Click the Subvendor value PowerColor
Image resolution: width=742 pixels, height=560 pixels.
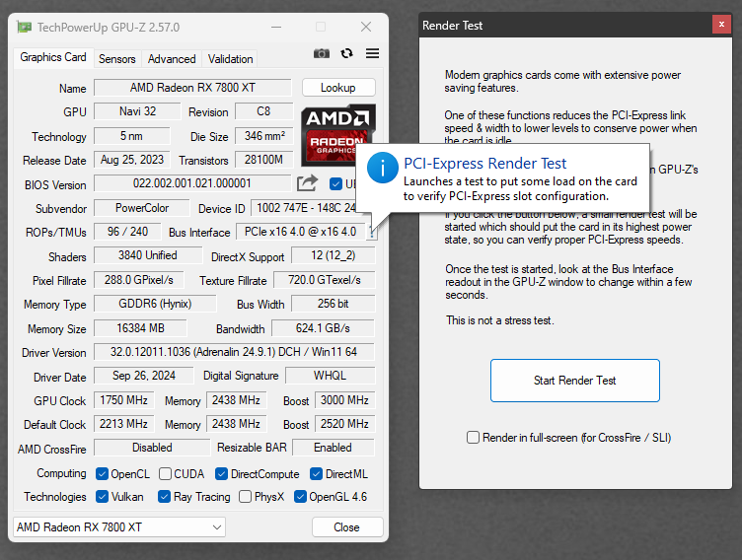click(141, 208)
